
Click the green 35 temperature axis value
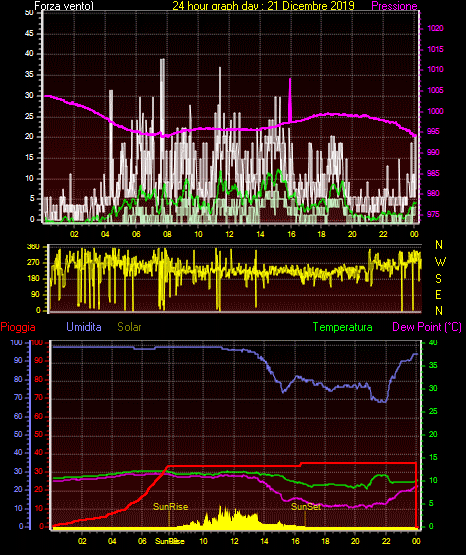coord(433,365)
